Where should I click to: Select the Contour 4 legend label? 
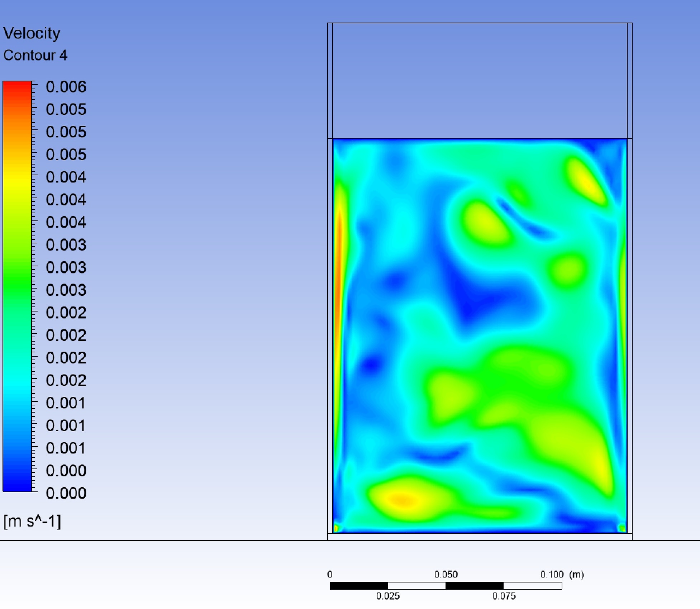click(x=35, y=55)
